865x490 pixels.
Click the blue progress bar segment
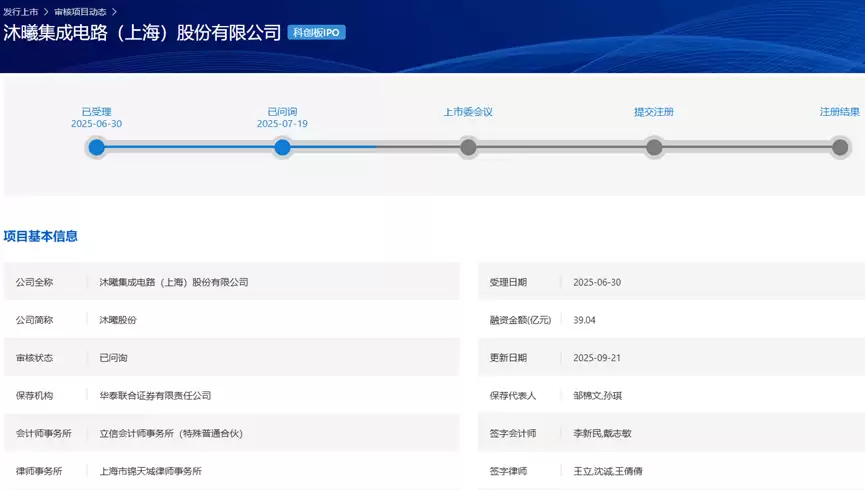click(189, 148)
